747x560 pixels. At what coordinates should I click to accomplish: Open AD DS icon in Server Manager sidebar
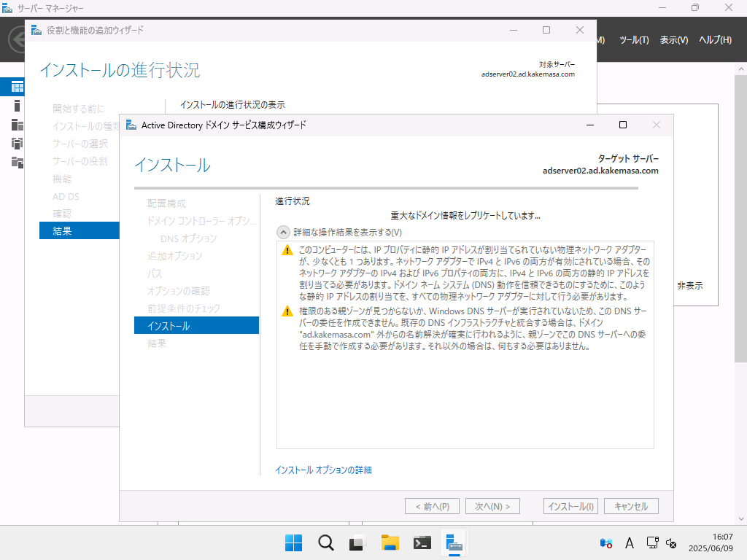coord(18,144)
